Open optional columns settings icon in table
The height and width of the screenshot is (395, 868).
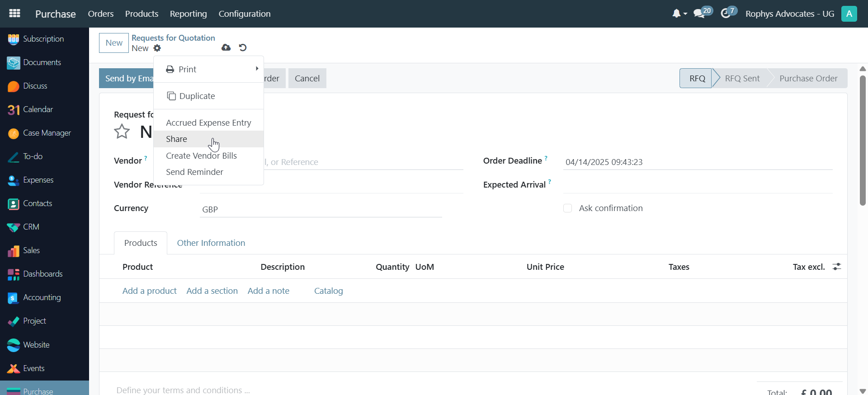(x=837, y=267)
